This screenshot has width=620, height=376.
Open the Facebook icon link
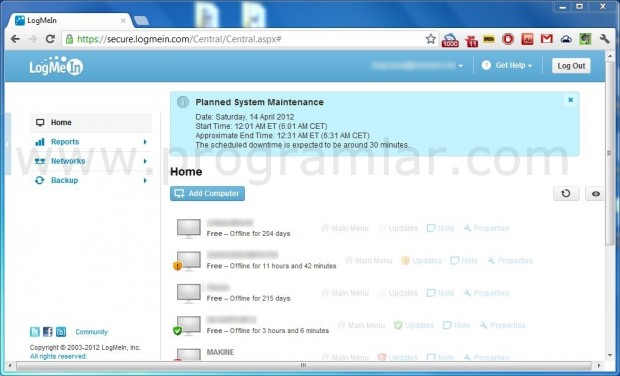point(47,332)
